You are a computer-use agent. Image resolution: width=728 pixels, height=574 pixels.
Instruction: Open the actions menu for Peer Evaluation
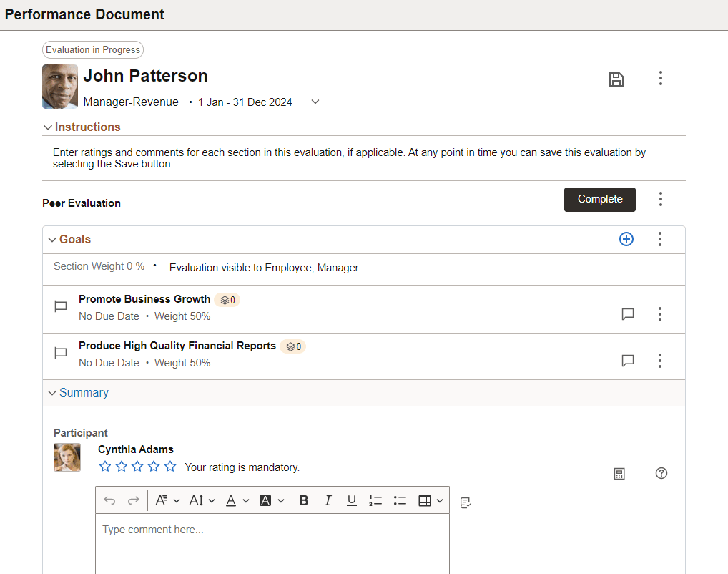pyautogui.click(x=660, y=200)
